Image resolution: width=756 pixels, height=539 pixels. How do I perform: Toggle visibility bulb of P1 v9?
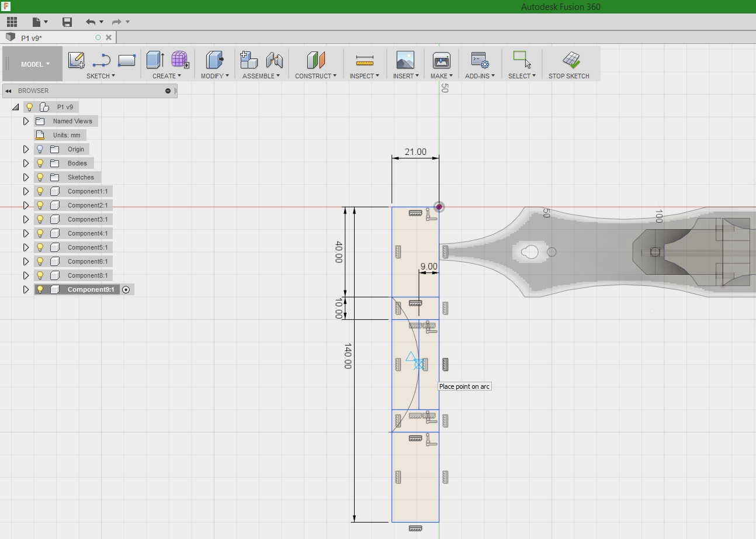click(x=29, y=107)
